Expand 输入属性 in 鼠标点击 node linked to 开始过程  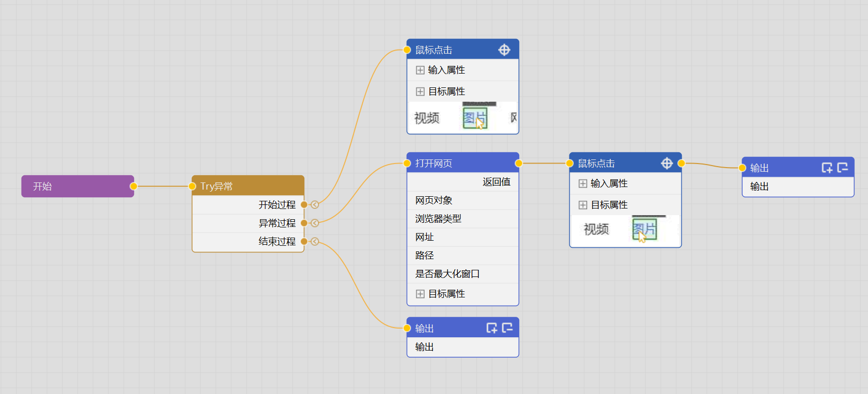click(x=420, y=70)
